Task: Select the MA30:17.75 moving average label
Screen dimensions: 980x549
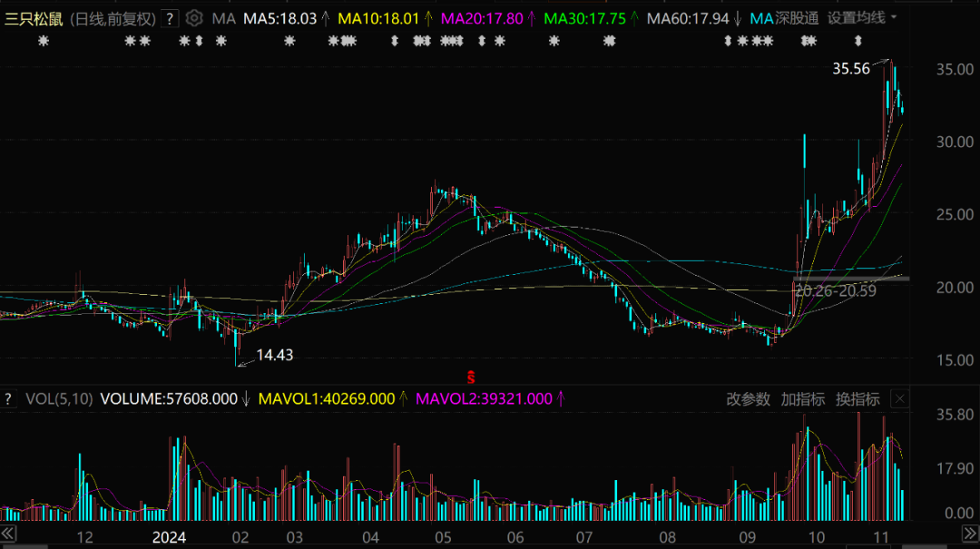Action: 585,19
